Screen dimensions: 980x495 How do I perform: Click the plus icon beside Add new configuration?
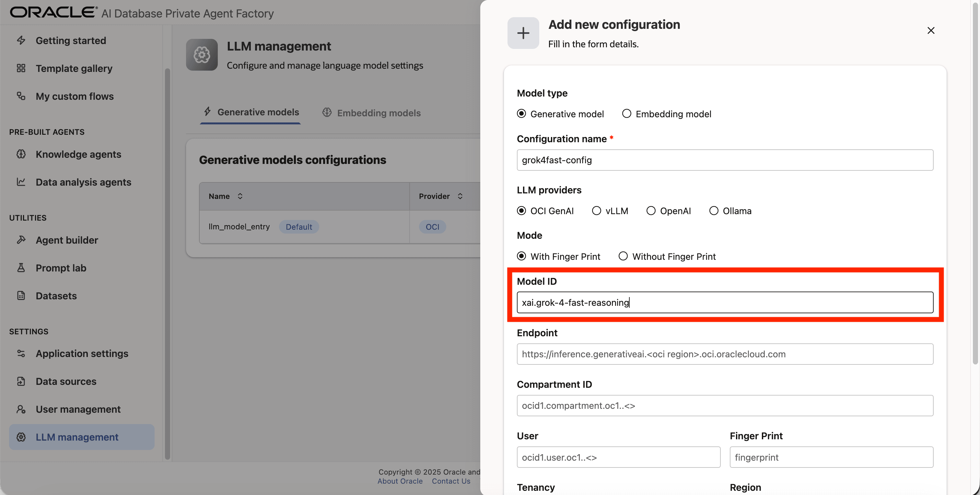click(523, 33)
